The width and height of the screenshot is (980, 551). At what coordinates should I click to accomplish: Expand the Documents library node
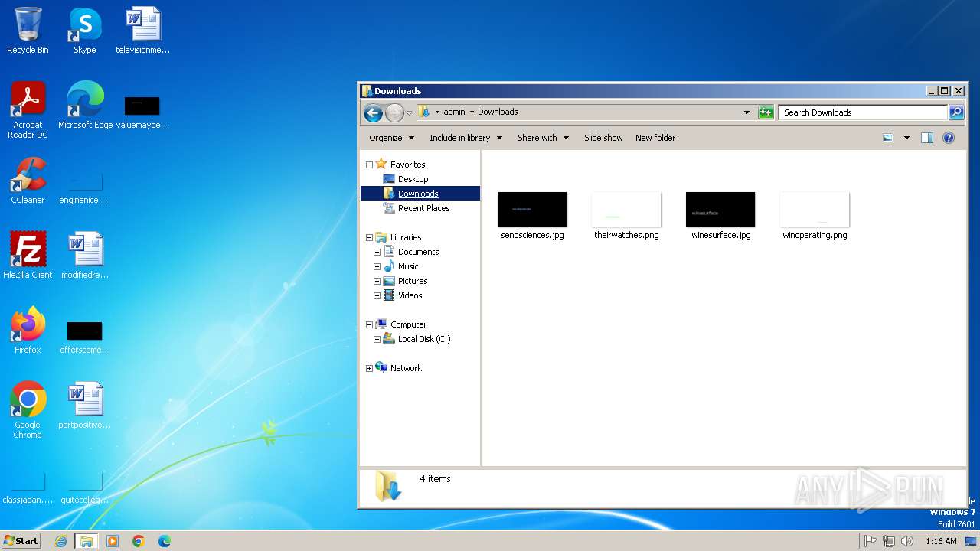click(x=377, y=252)
